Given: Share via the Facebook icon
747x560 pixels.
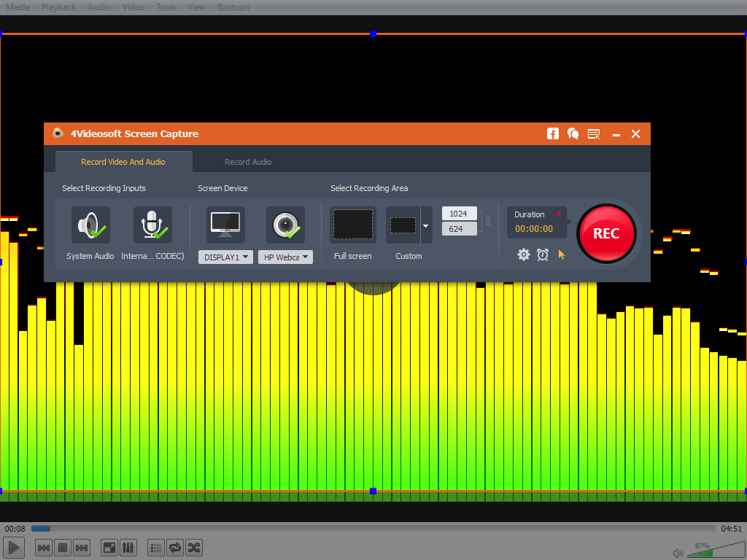Looking at the screenshot, I should 552,133.
